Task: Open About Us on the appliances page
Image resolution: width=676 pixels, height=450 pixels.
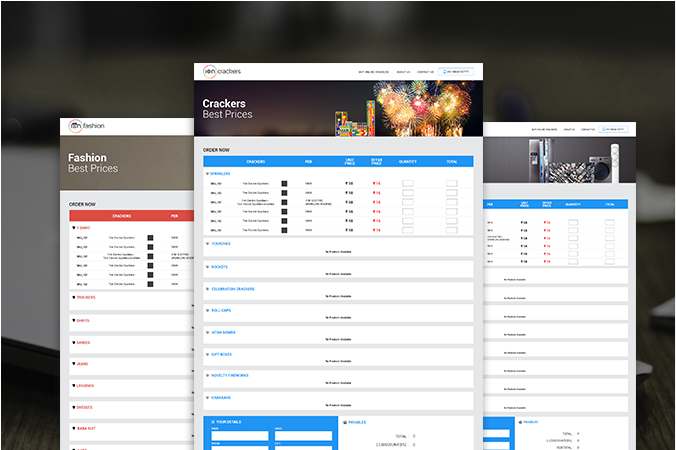Action: (x=569, y=129)
